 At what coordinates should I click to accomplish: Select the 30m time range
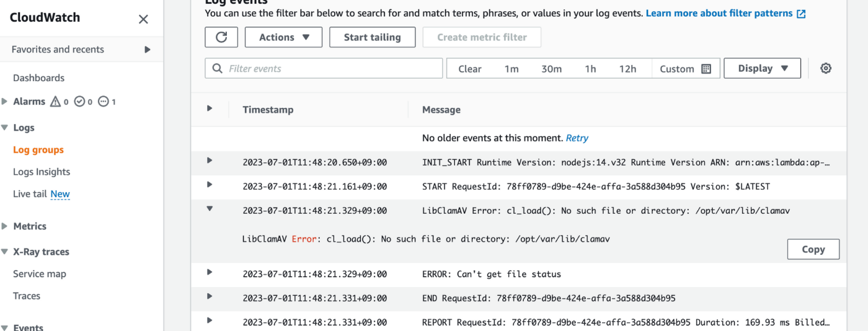point(552,69)
